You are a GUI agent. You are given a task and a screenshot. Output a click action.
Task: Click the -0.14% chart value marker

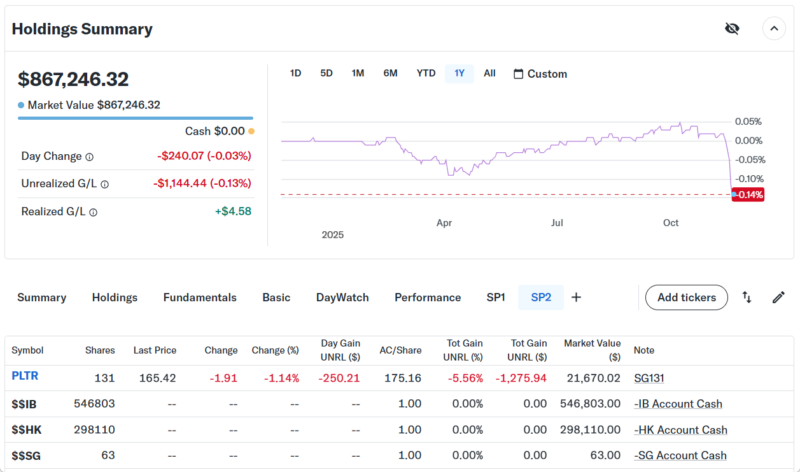(748, 194)
